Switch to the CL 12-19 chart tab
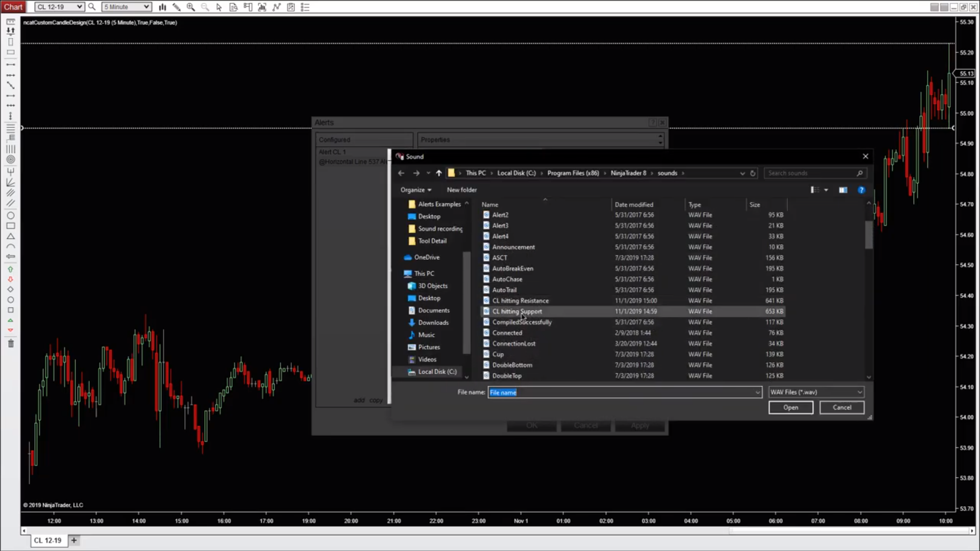Image resolution: width=980 pixels, height=551 pixels. [x=47, y=540]
